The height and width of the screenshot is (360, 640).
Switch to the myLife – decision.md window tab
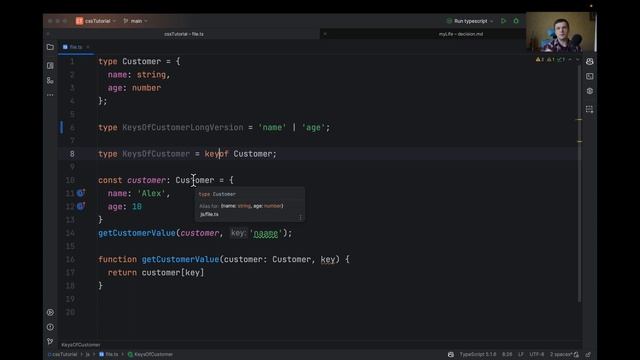461,34
